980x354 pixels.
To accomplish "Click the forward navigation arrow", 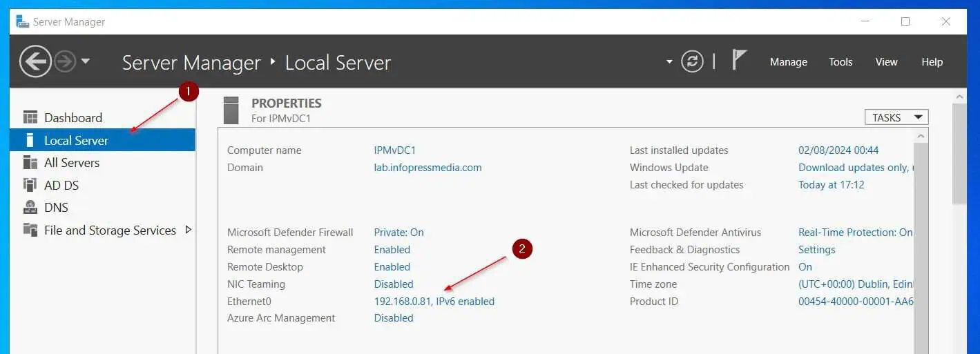I will (64, 61).
